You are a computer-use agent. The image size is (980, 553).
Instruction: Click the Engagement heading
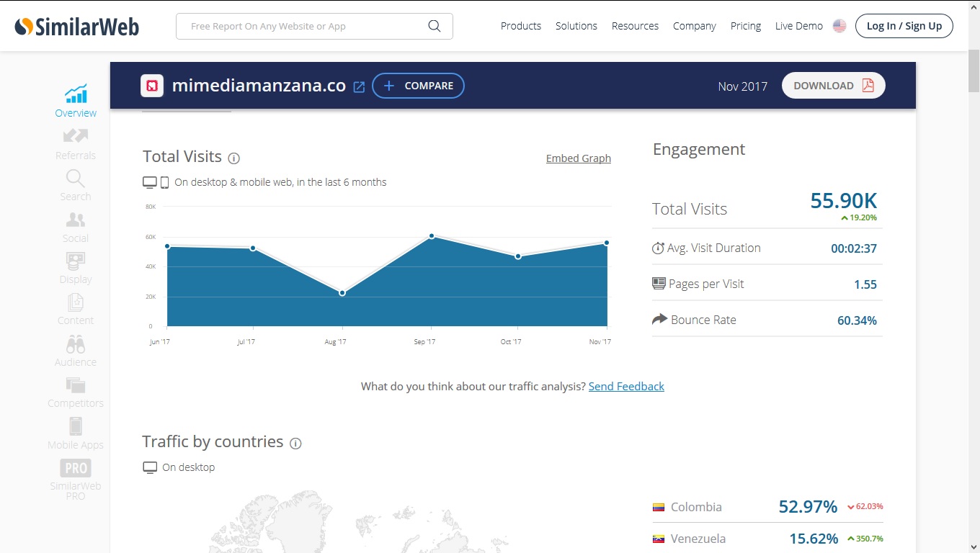click(699, 149)
